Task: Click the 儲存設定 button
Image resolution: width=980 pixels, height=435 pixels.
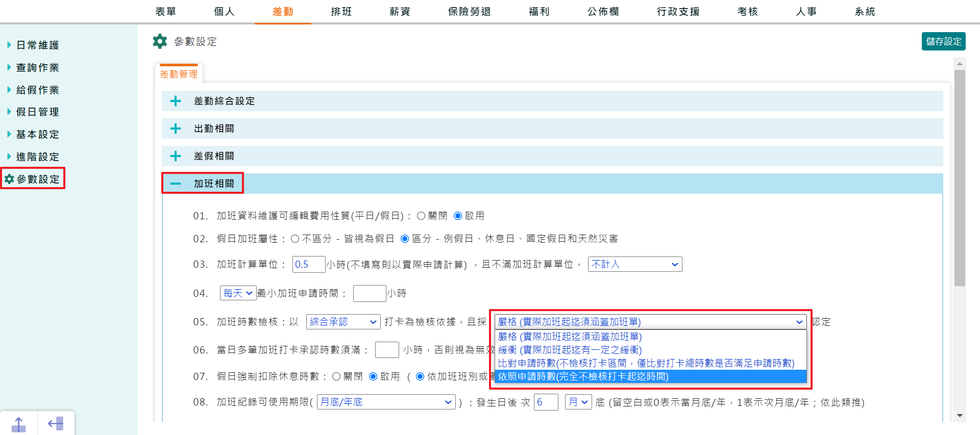Action: point(943,41)
